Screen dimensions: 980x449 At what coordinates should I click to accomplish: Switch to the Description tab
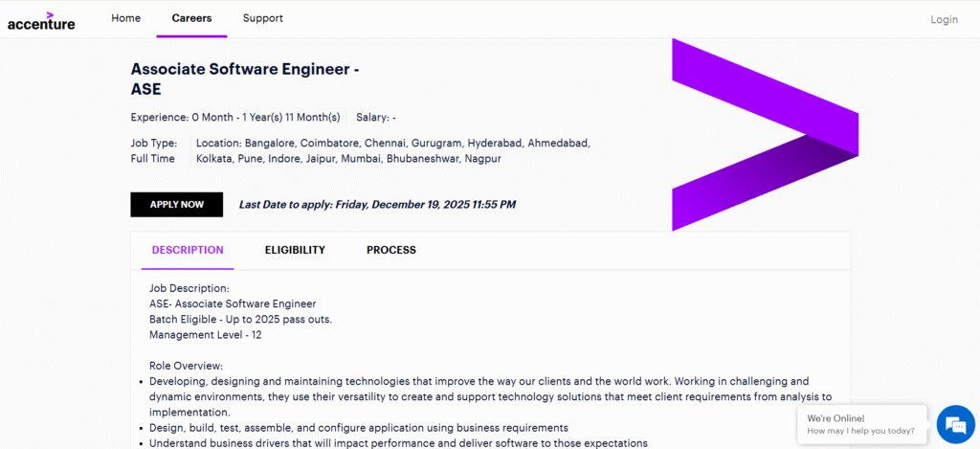(188, 250)
